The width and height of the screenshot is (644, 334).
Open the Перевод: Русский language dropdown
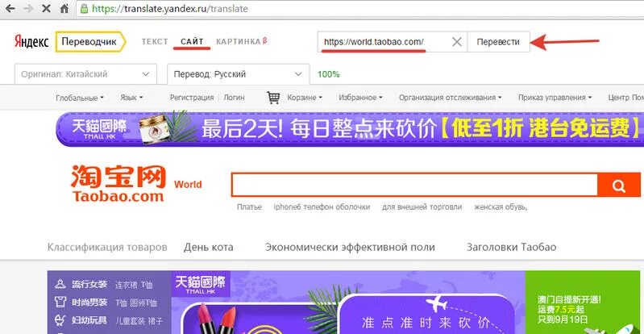click(239, 74)
